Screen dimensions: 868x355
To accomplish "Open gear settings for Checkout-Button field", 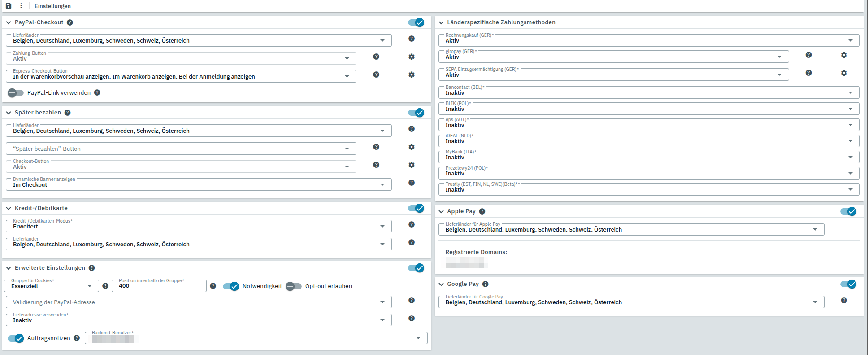I will click(411, 165).
